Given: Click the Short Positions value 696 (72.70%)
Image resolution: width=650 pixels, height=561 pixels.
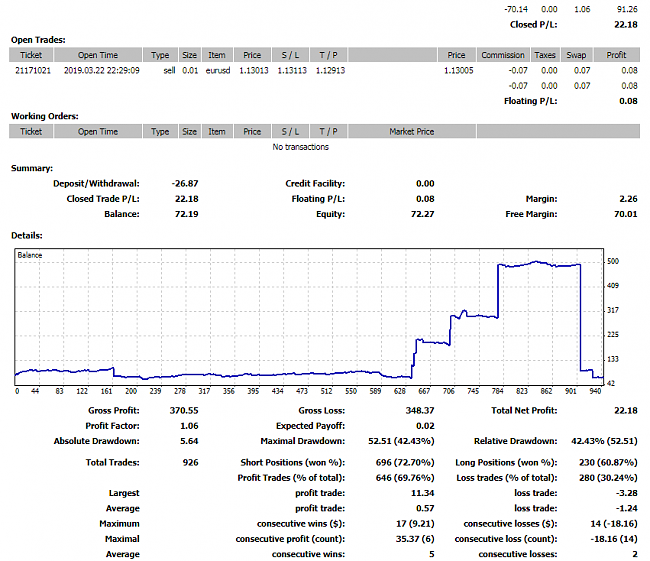Looking at the screenshot, I should click(405, 462).
